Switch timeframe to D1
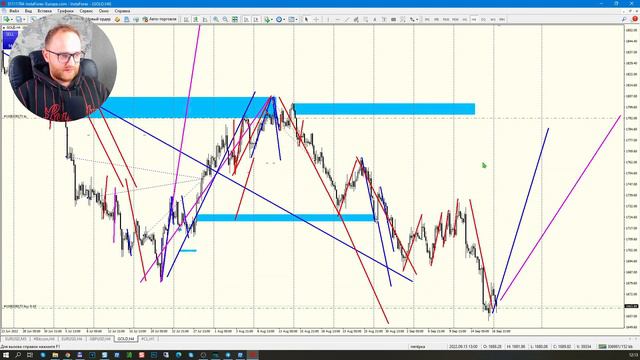 [x=483, y=19]
